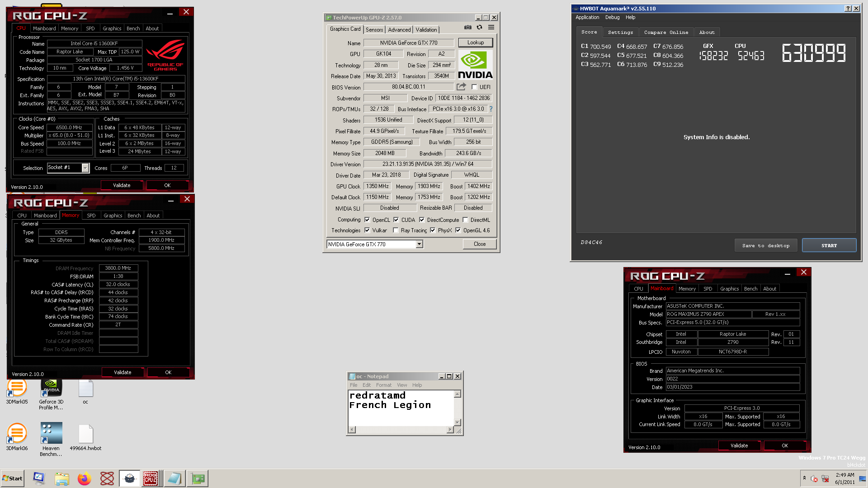Toggle the OpenCL checkbox
868x488 pixels.
click(x=367, y=220)
